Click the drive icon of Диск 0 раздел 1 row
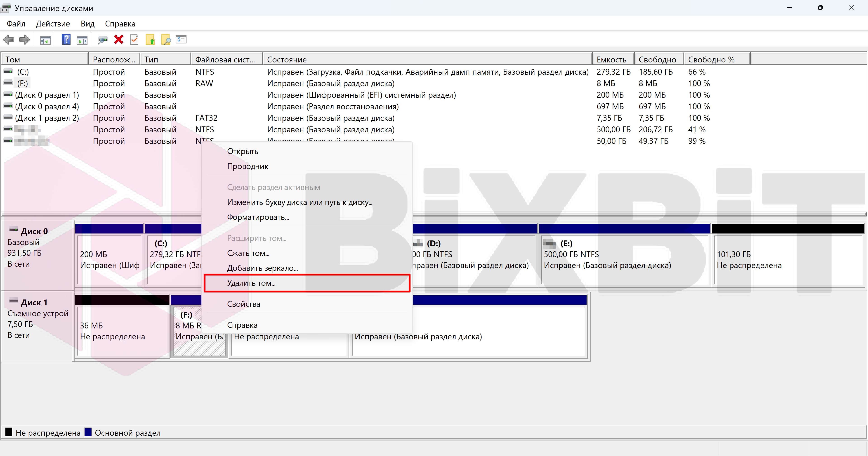The image size is (868, 456). pyautogui.click(x=8, y=95)
